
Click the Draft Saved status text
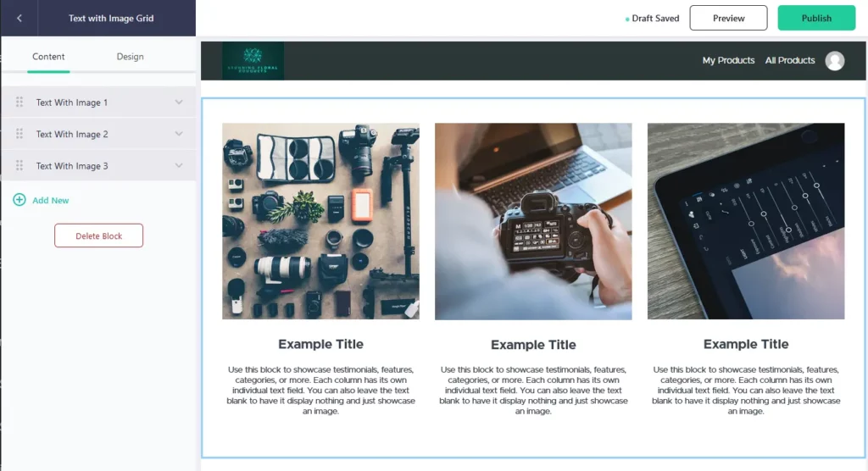(655, 19)
